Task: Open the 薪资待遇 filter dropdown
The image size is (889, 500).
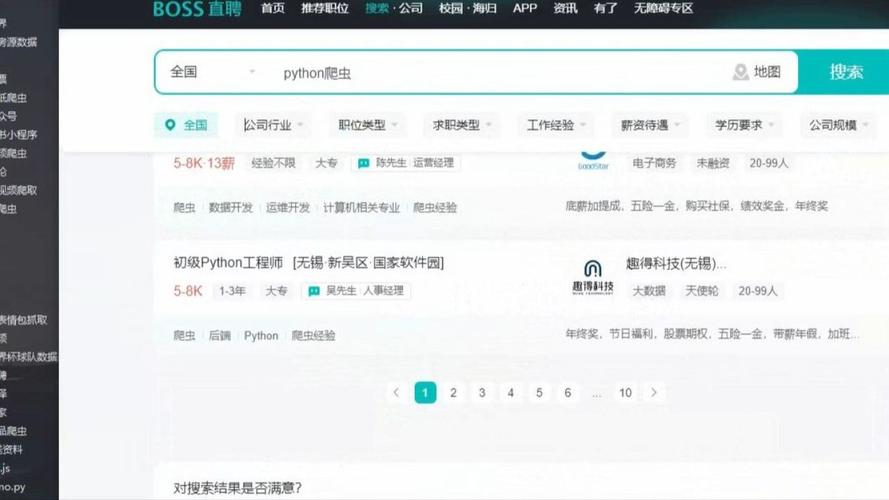Action: pyautogui.click(x=651, y=125)
